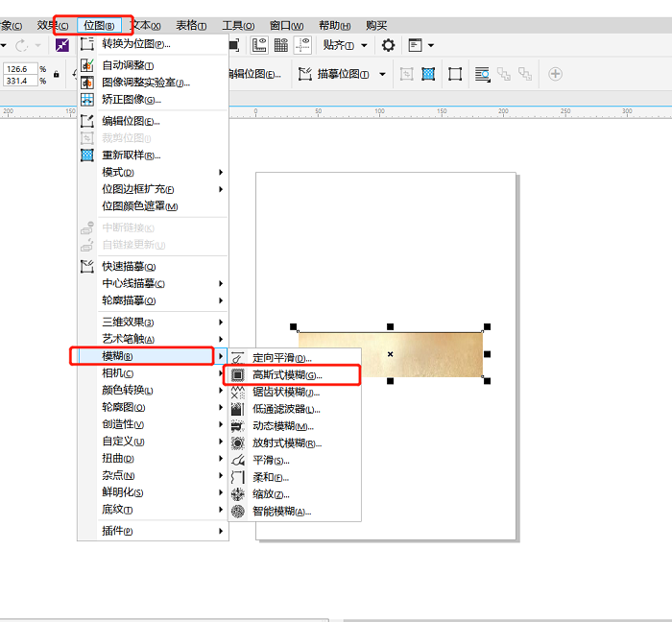The width and height of the screenshot is (672, 622).
Task: Open the 购买 (Buy) menu
Action: click(376, 26)
